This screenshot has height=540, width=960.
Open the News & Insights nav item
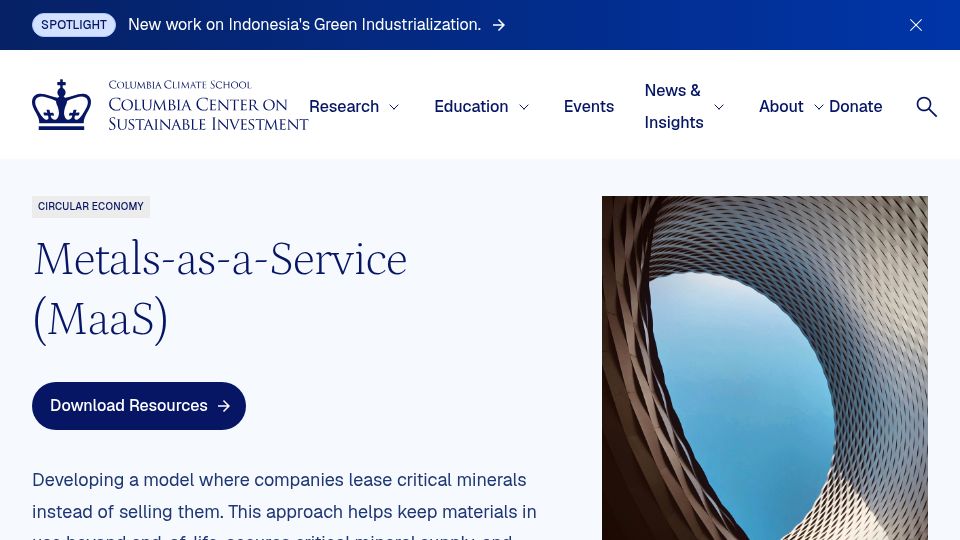[x=673, y=107]
